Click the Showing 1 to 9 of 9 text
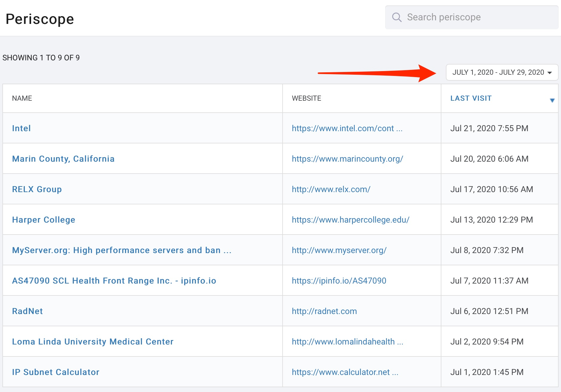This screenshot has height=392, width=561. 41,58
